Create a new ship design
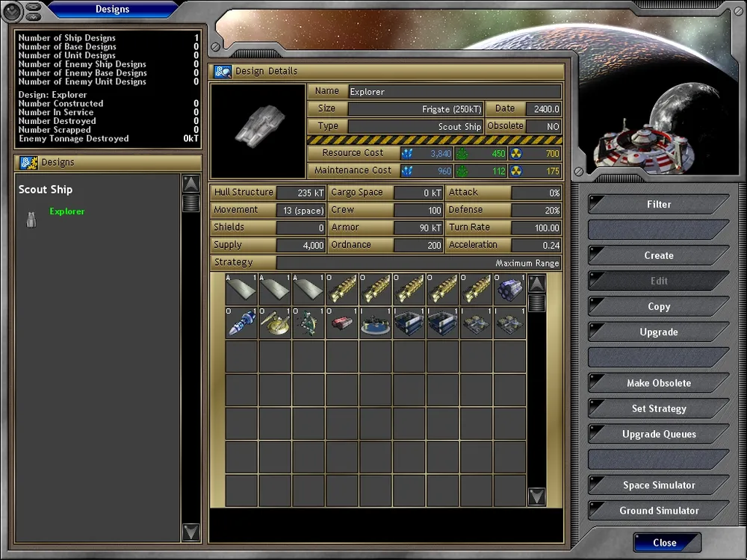 point(658,255)
